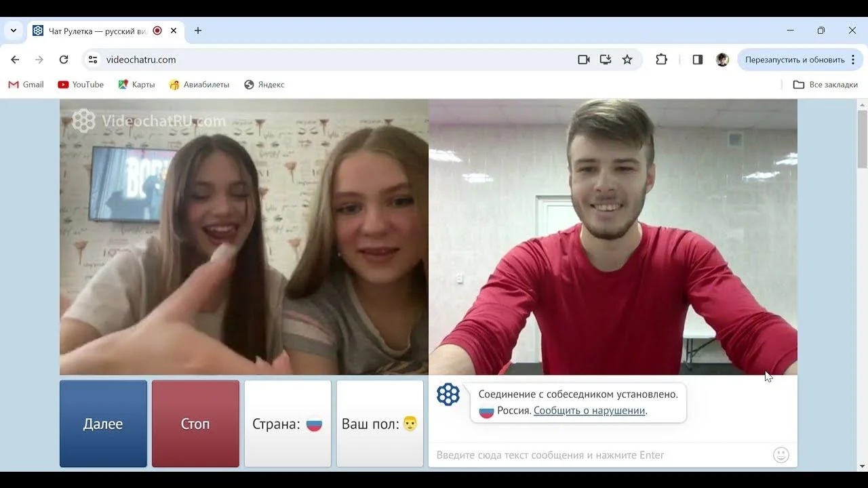
Task: Click the page vertical scrollbar thumb
Action: pyautogui.click(x=863, y=139)
